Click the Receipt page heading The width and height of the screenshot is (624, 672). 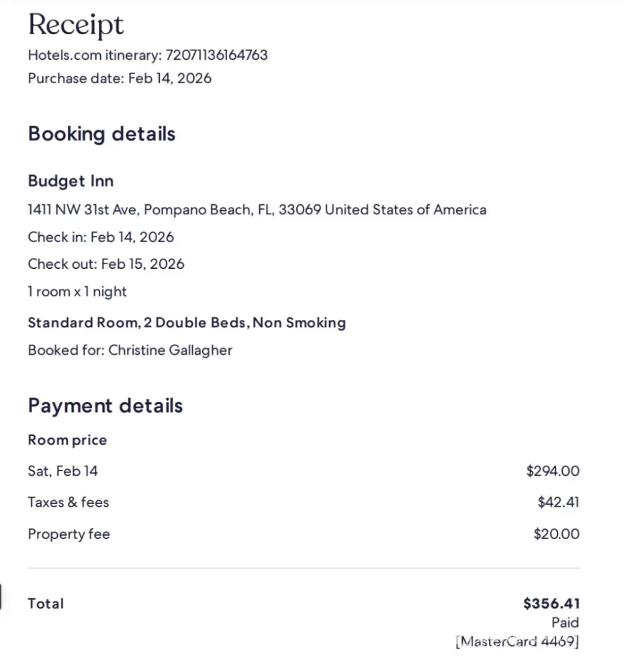pos(76,26)
